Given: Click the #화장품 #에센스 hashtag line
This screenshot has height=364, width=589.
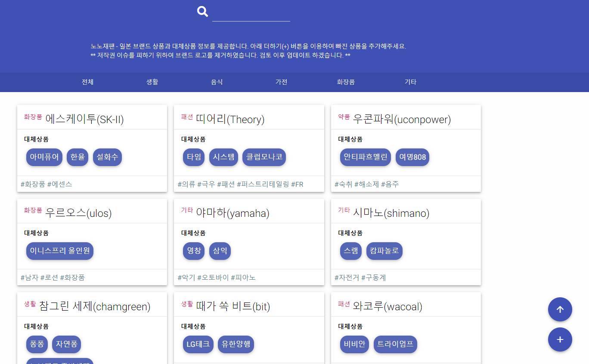Looking at the screenshot, I should (x=46, y=184).
